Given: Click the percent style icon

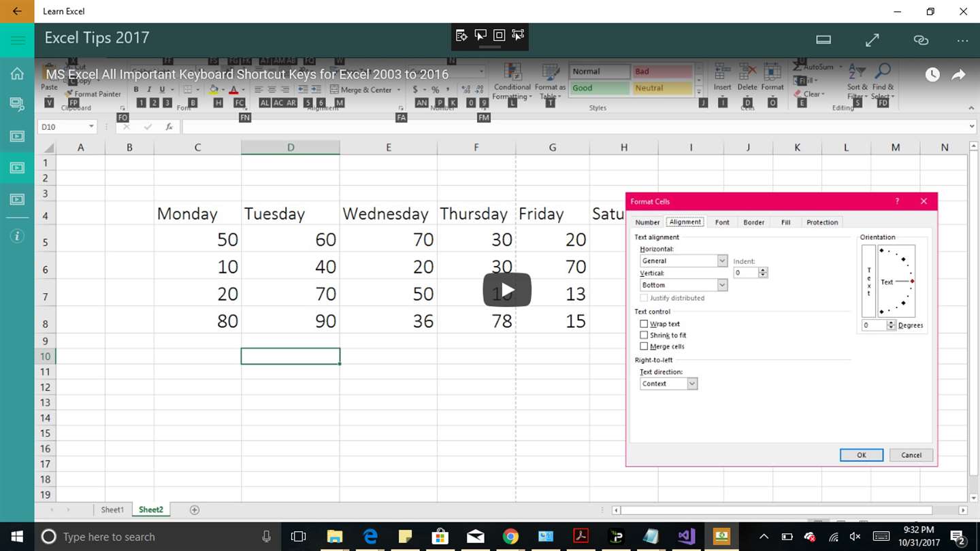Looking at the screenshot, I should click(x=436, y=89).
